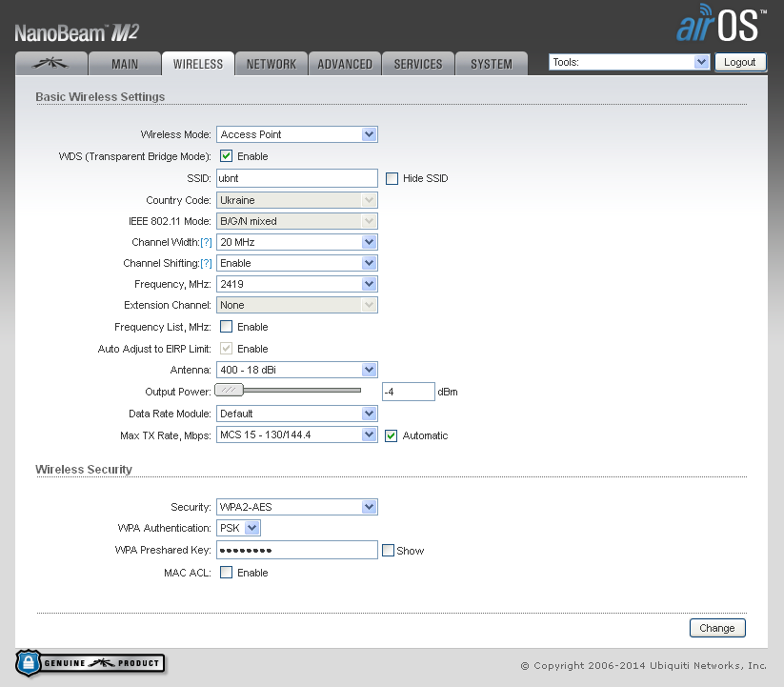Expand the Wireless Mode dropdown
The height and width of the screenshot is (687, 784).
[x=297, y=134]
